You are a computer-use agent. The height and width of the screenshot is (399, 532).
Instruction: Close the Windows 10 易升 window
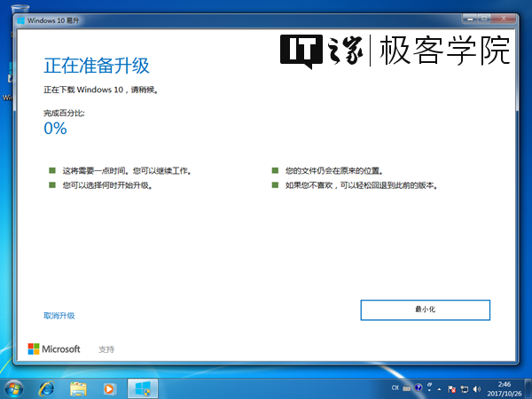point(504,19)
